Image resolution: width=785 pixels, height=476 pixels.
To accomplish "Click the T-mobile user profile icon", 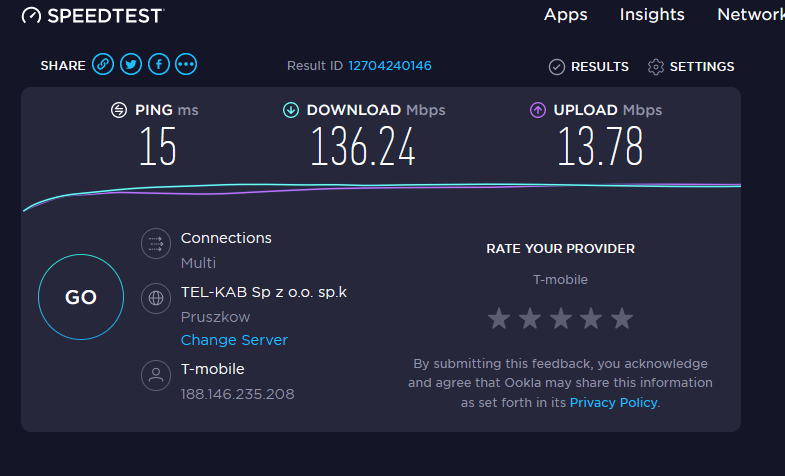I will point(156,375).
